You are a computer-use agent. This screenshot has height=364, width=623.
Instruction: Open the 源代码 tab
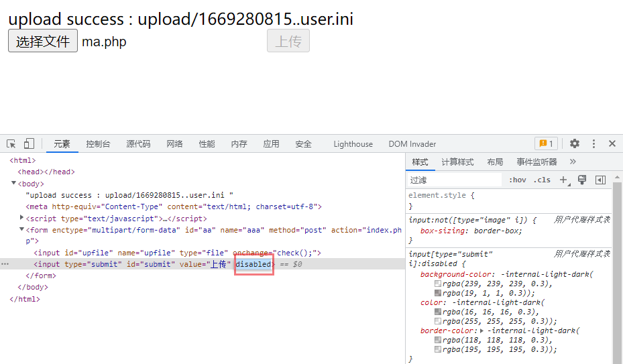[138, 144]
